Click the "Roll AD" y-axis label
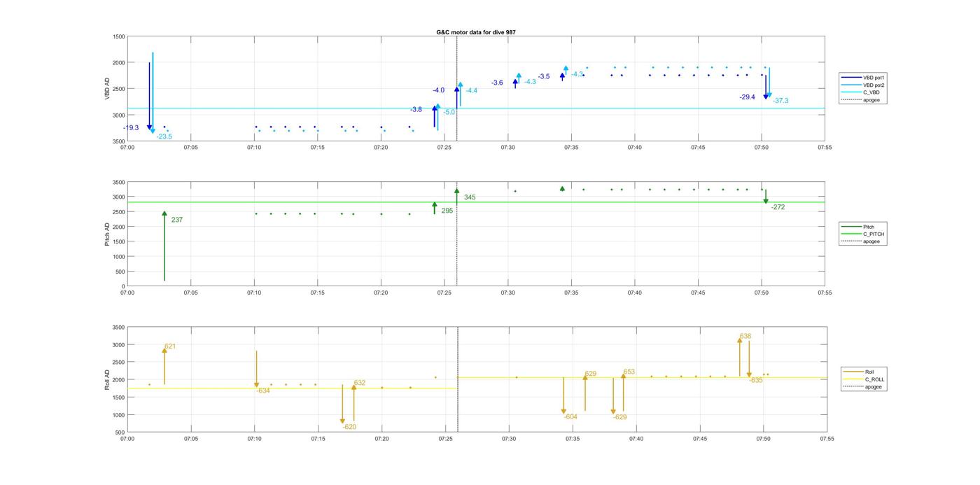 (x=108, y=379)
